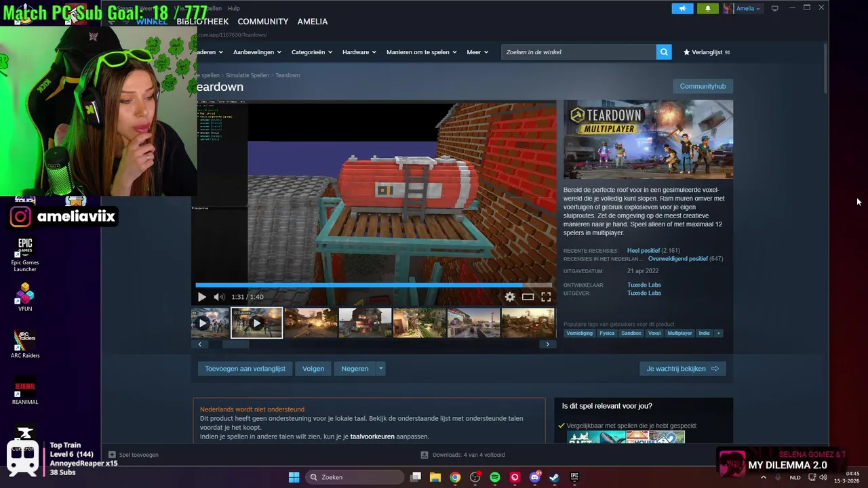868x488 pixels.
Task: Select the Vernietiging tag
Action: (579, 333)
